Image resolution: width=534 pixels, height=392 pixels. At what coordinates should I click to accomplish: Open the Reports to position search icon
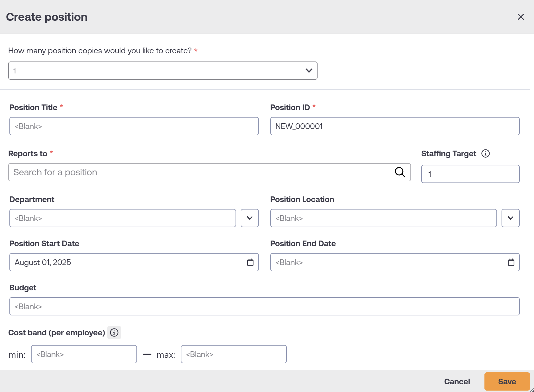[x=400, y=172]
